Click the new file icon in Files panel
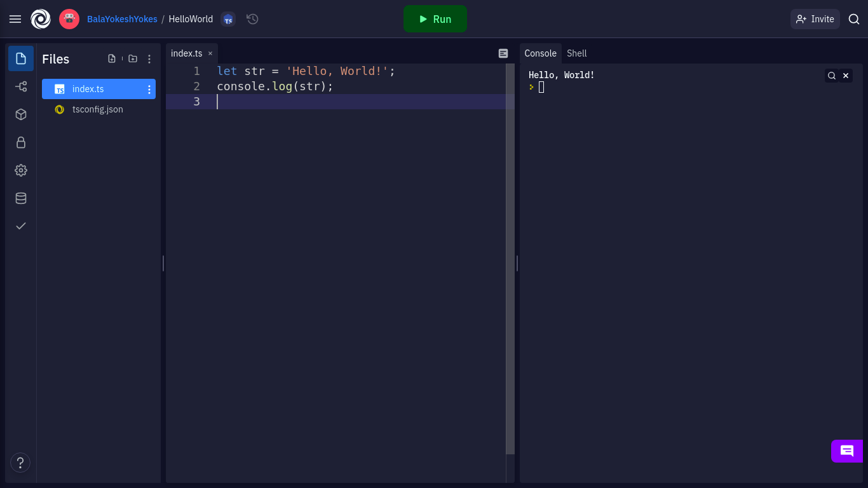Screen dimensions: 868x488 click(x=112, y=58)
